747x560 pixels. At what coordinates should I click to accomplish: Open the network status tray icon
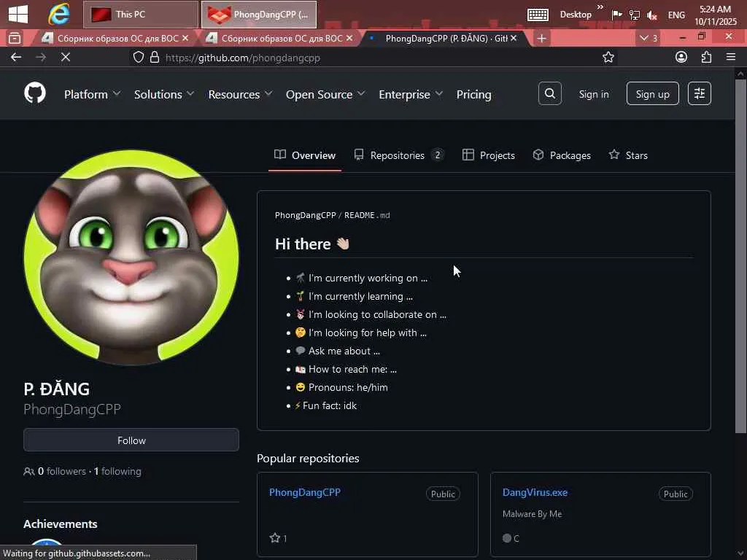634,15
